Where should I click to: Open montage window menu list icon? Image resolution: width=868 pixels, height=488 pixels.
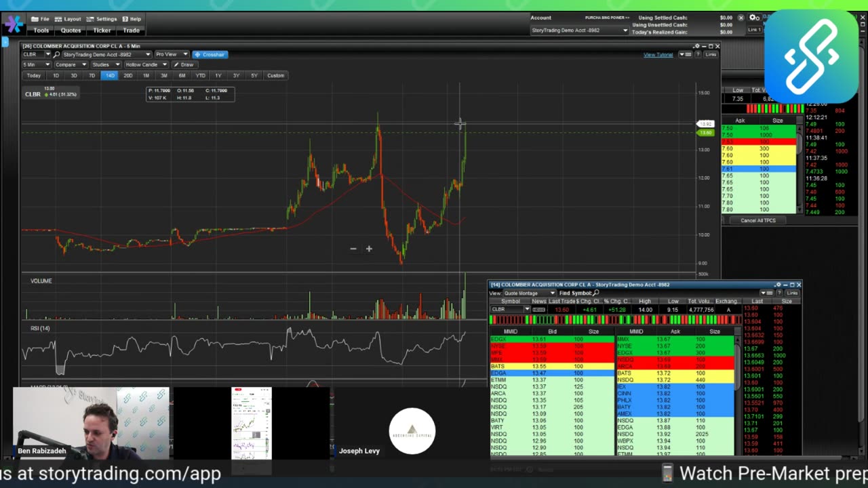pos(768,293)
